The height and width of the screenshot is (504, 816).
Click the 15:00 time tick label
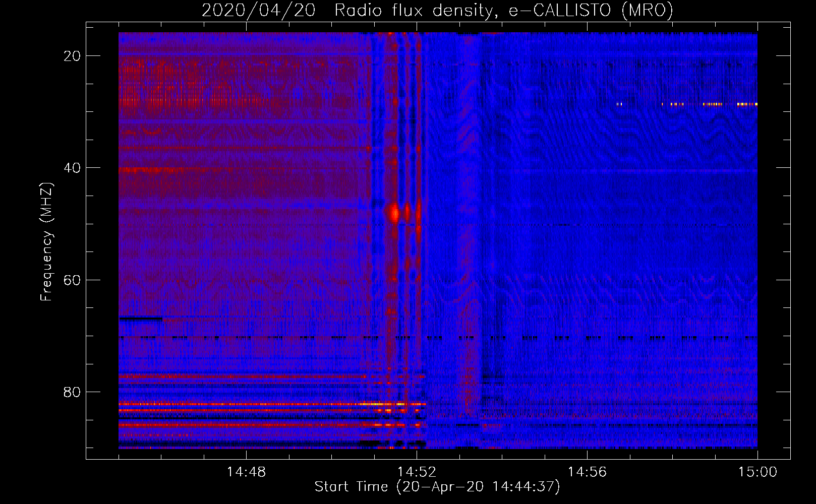(x=757, y=472)
